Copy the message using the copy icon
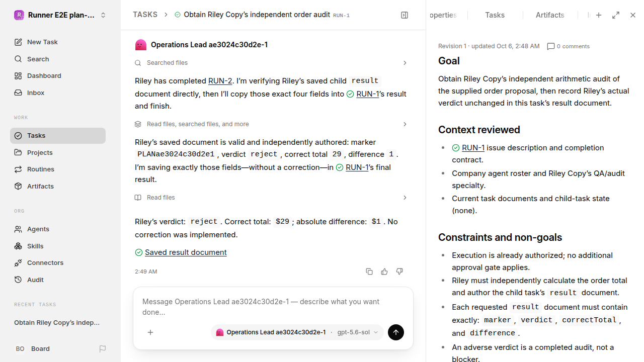 [369, 271]
